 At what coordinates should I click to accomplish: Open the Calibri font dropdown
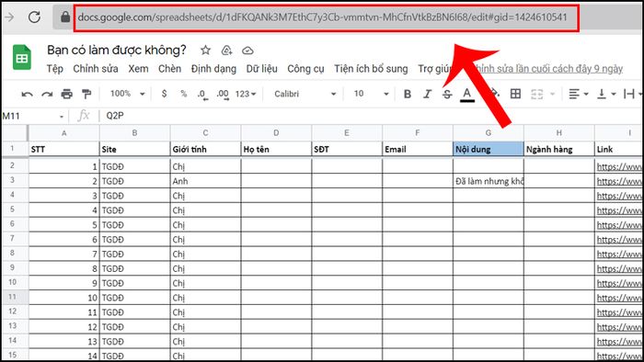[305, 94]
